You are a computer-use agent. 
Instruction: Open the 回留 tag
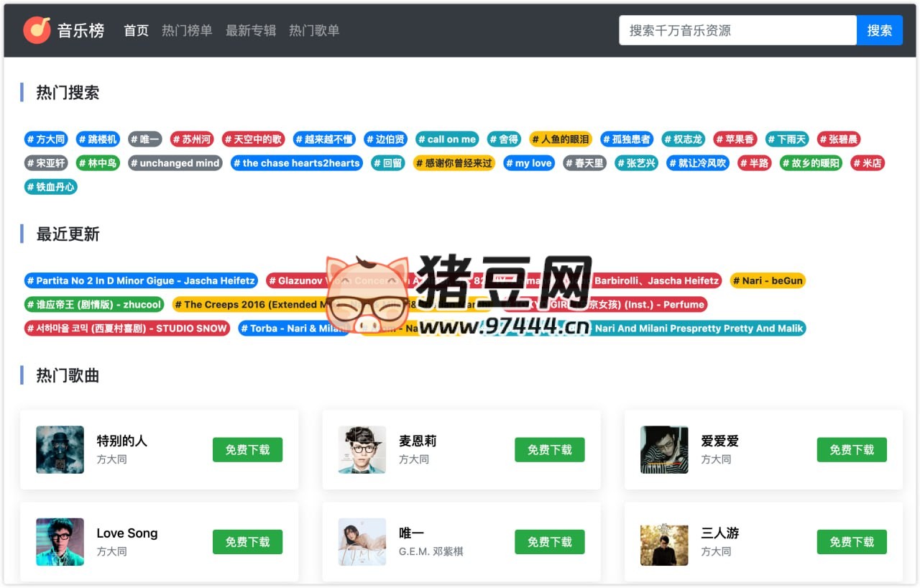[x=388, y=163]
